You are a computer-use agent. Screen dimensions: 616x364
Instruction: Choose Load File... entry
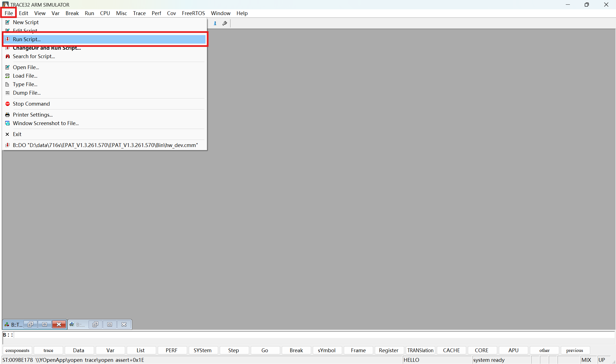tap(105, 76)
